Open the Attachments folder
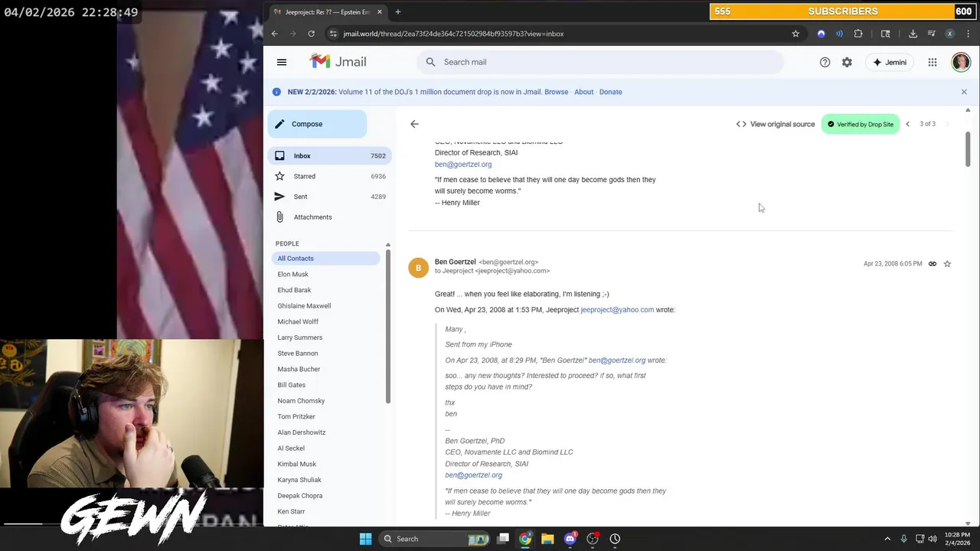 [x=329, y=217]
